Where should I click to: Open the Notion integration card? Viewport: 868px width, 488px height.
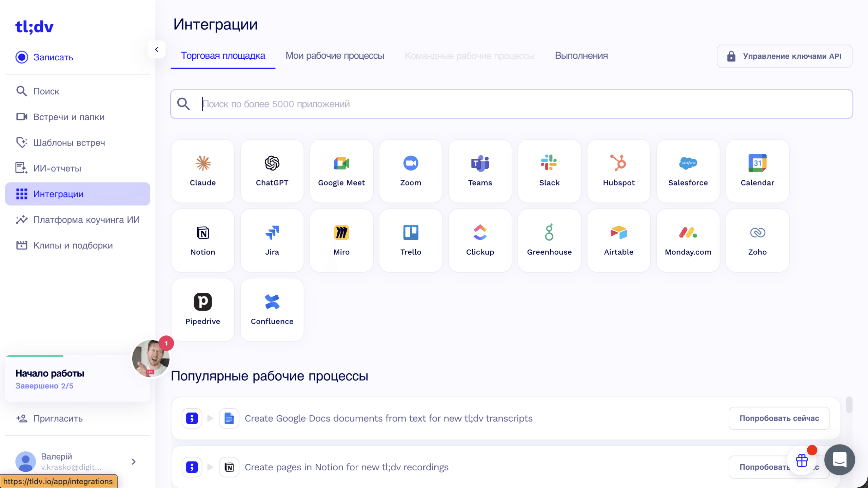[x=203, y=240]
